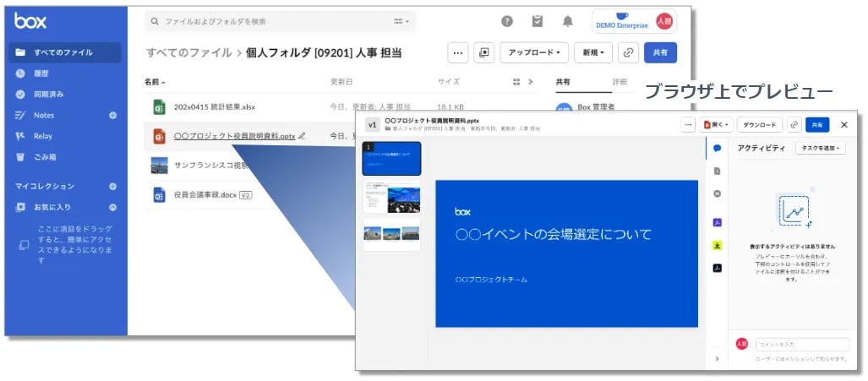
Task: Click the V3 version badge on docx
Action: tap(245, 195)
